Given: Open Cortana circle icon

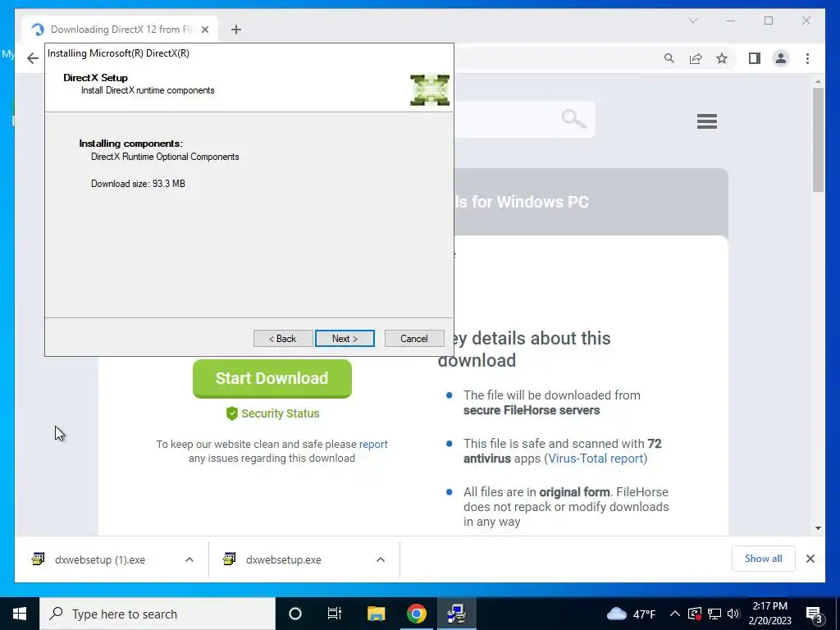Looking at the screenshot, I should point(294,614).
